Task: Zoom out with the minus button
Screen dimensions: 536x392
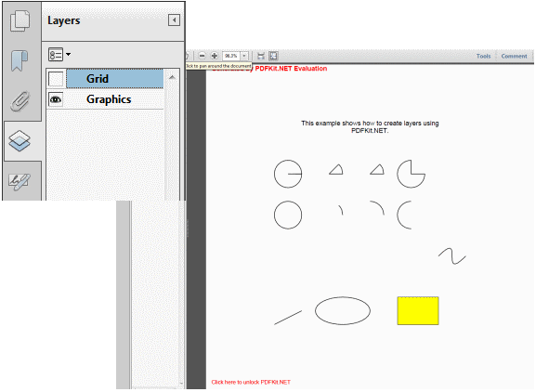Action: (203, 56)
